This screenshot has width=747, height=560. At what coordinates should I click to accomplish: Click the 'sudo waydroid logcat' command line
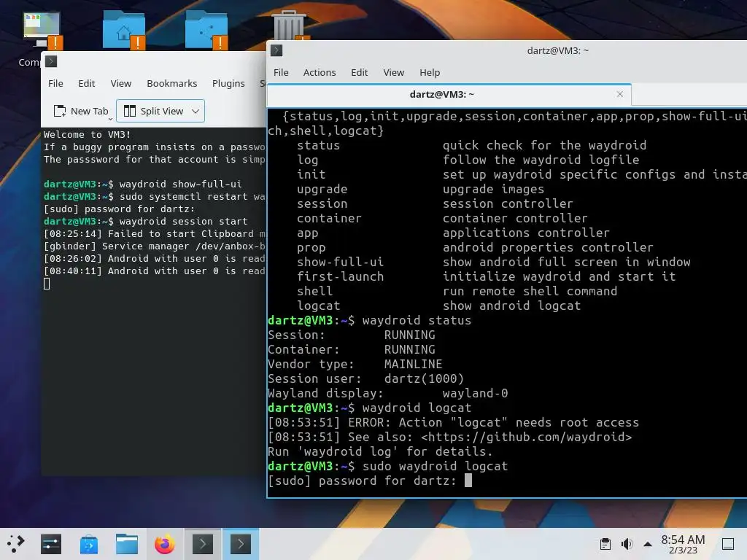click(x=388, y=466)
